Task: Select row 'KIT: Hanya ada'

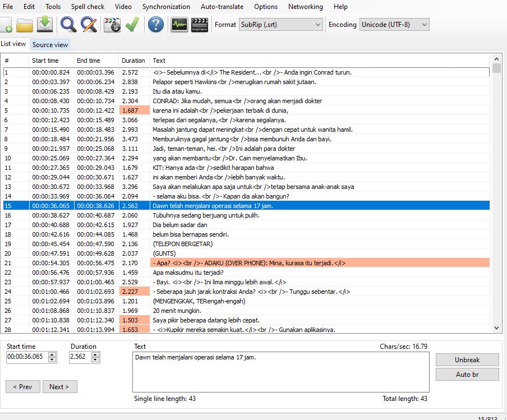Action: point(246,168)
